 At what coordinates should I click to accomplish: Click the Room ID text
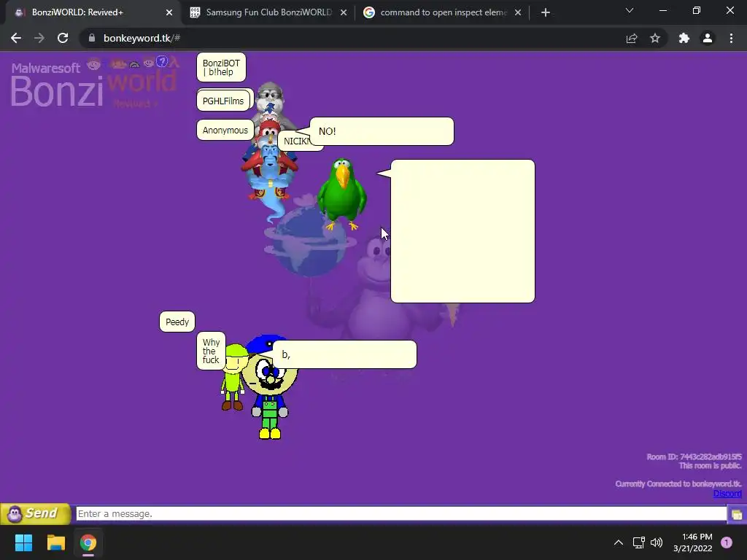pos(694,456)
